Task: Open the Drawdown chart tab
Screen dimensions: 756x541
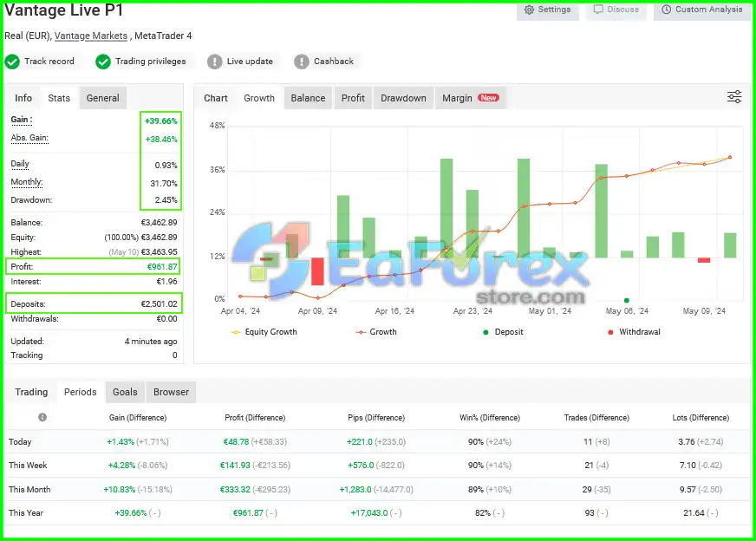Action: tap(403, 98)
